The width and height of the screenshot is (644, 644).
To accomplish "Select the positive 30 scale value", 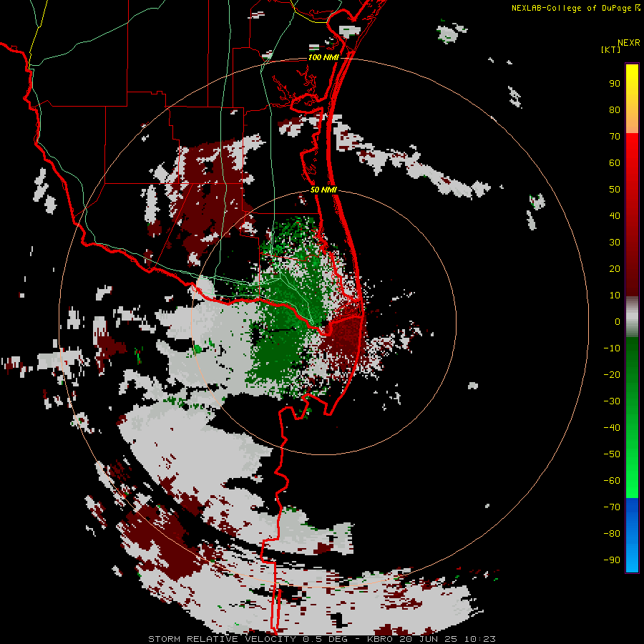I will (615, 243).
